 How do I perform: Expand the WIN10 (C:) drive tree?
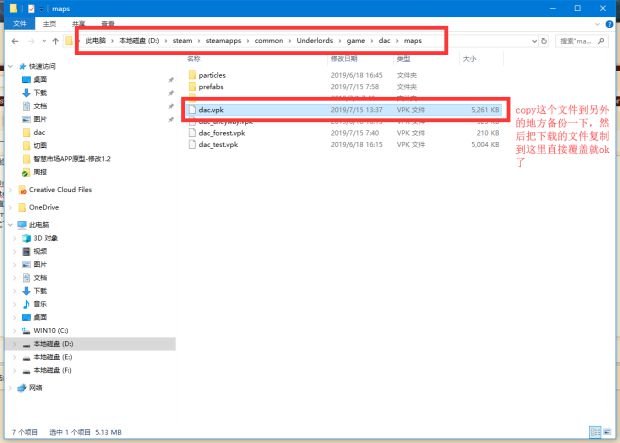(x=12, y=330)
